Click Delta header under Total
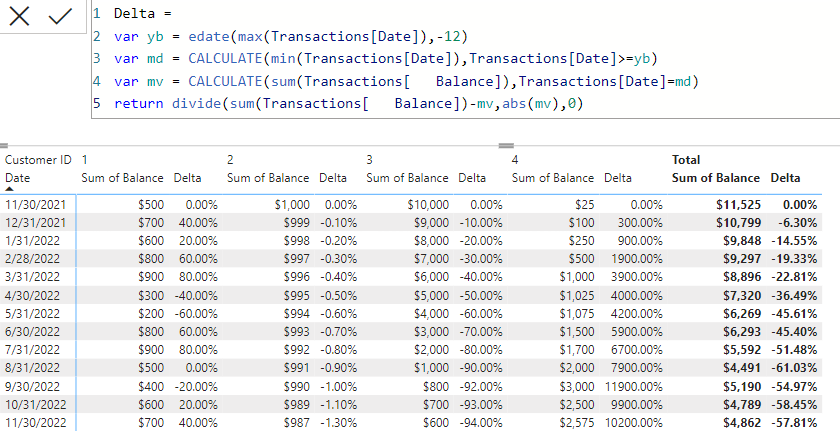The width and height of the screenshot is (840, 442). coord(785,178)
